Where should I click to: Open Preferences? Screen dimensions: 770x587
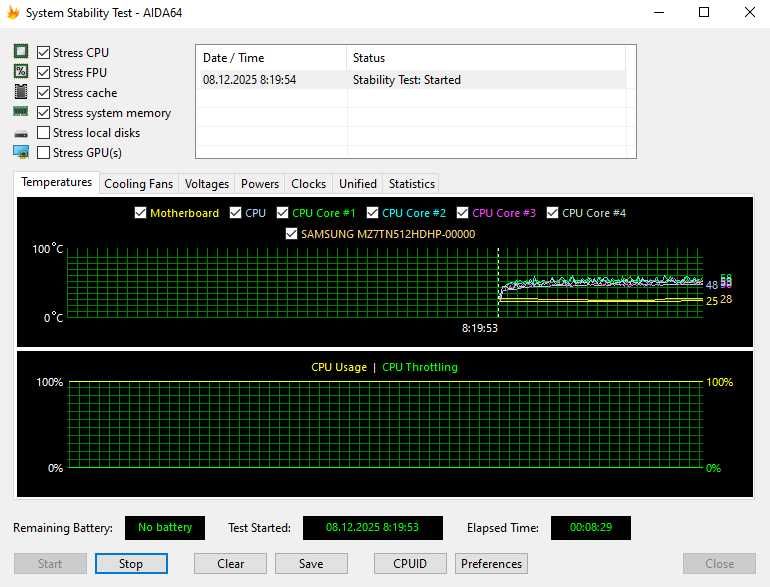click(492, 563)
